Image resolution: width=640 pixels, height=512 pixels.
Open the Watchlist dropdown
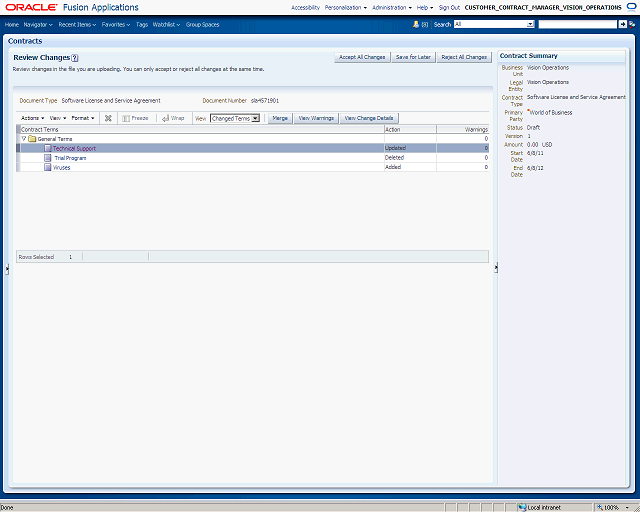pos(166,24)
